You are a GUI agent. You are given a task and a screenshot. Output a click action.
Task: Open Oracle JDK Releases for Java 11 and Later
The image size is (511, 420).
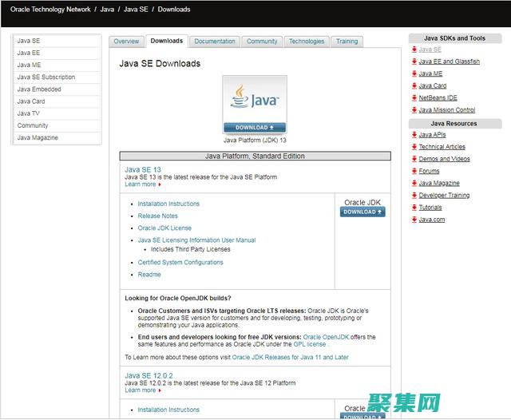(x=291, y=357)
